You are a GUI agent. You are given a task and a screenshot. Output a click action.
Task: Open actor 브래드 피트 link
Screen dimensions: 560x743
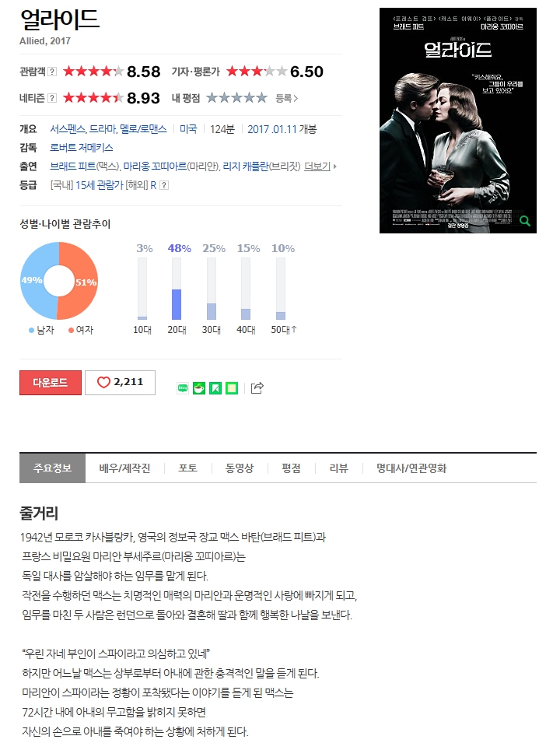[x=72, y=166]
